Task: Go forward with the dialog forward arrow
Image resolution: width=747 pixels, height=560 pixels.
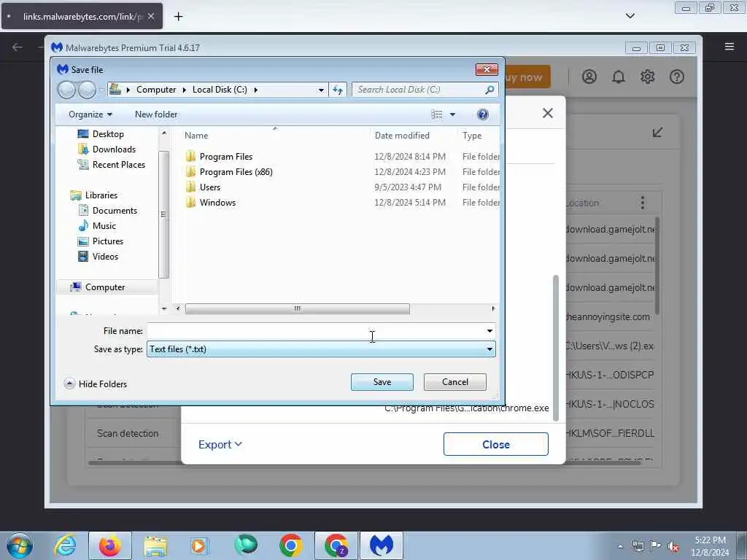Action: (x=87, y=90)
